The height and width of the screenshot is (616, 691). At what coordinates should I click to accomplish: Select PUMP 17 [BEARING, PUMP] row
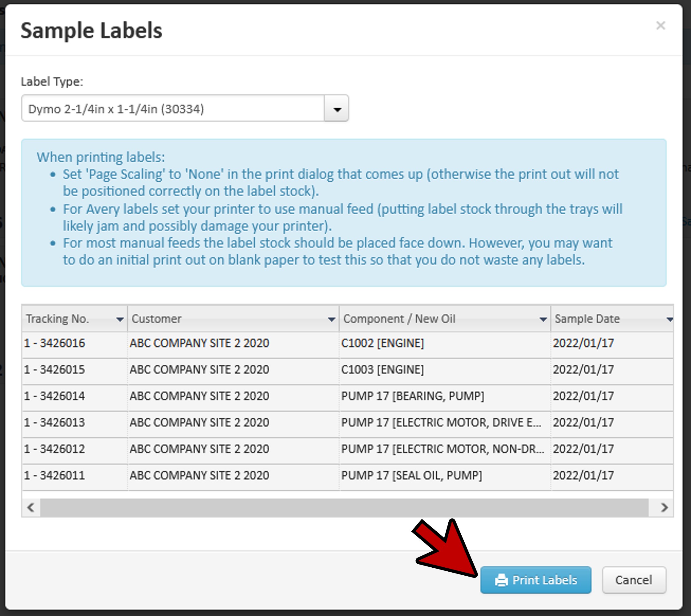tap(412, 396)
